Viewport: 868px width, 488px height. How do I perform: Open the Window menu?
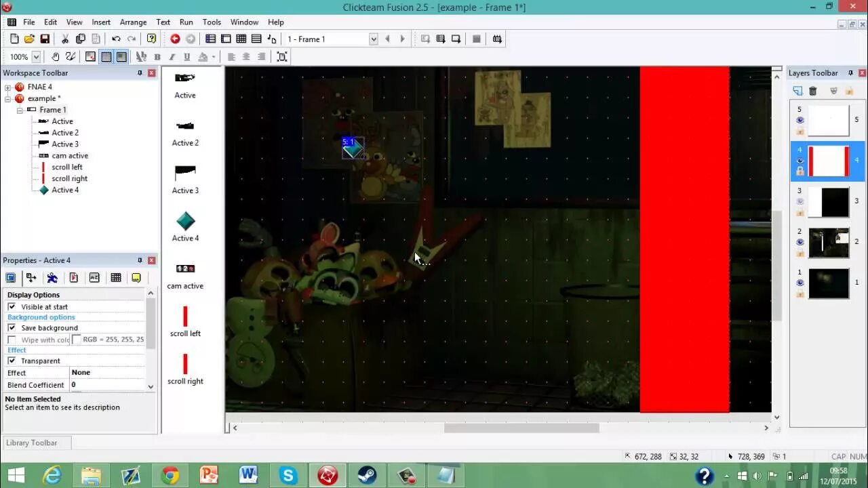point(244,22)
